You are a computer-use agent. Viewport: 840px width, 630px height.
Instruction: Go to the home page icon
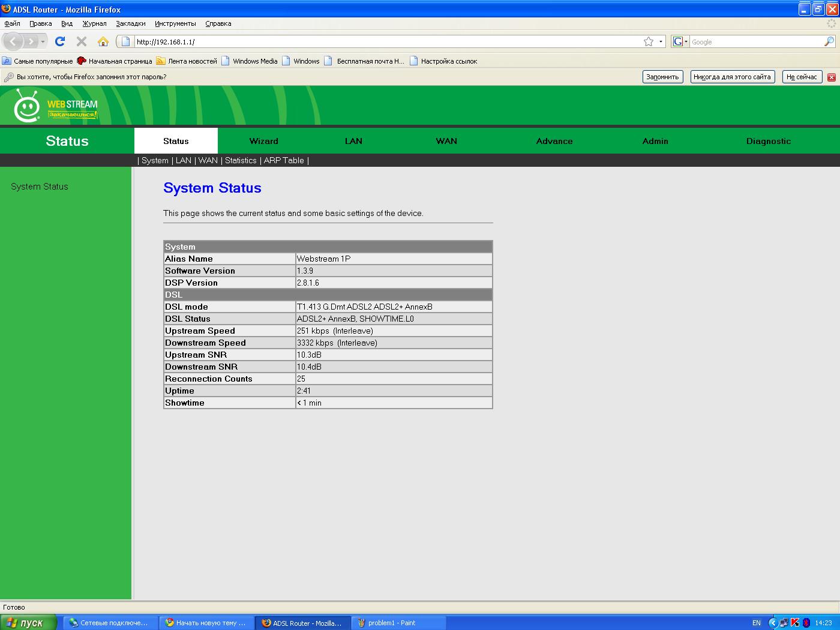click(x=103, y=41)
